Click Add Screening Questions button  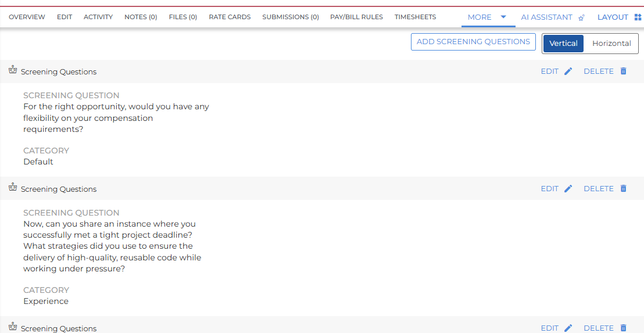click(473, 42)
